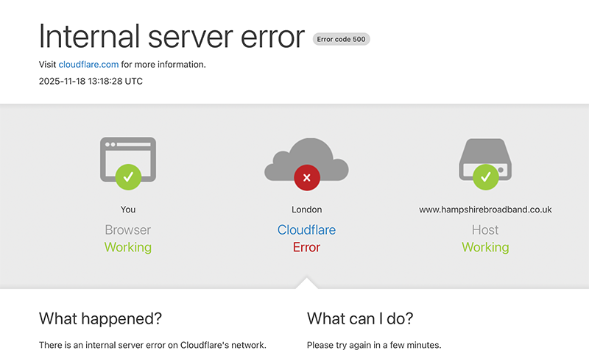589x364 pixels.
Task: Click the What can I do? heading
Action: point(360,318)
